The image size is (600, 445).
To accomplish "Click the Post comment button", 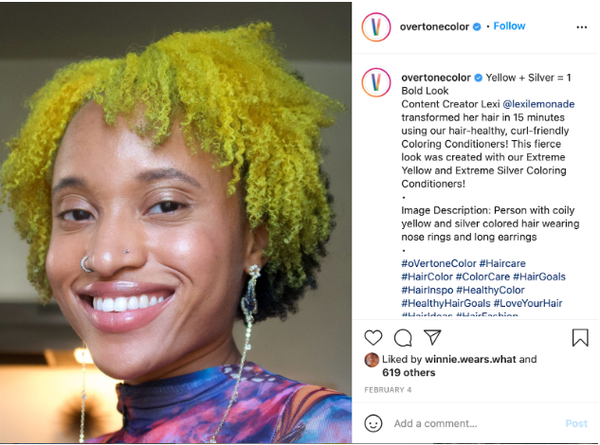I will click(576, 424).
